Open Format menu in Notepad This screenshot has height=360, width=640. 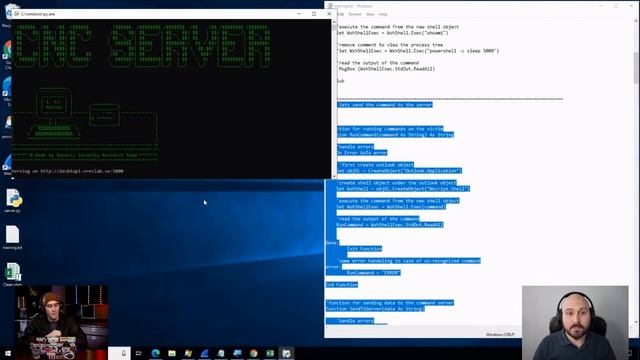pos(355,14)
